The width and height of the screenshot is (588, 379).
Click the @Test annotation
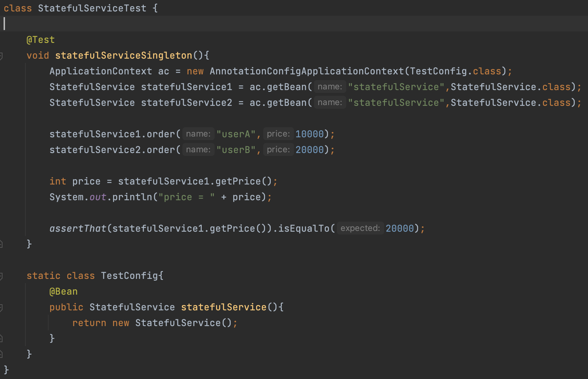point(40,40)
